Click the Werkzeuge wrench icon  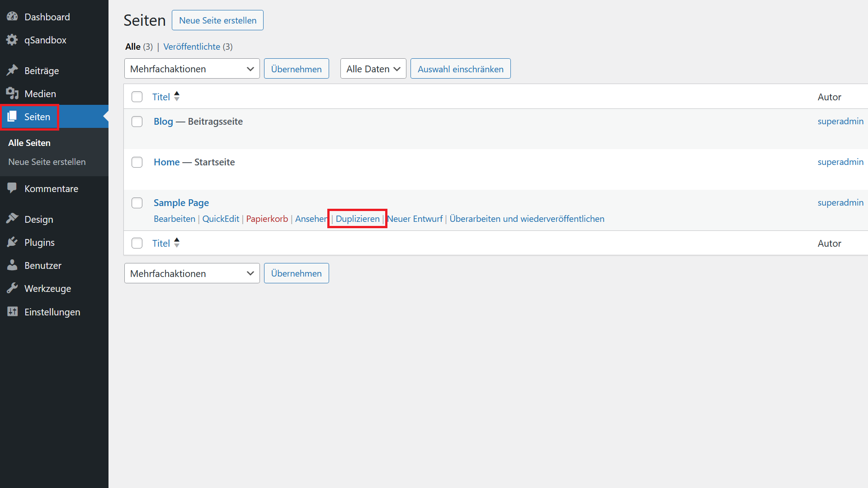[12, 288]
